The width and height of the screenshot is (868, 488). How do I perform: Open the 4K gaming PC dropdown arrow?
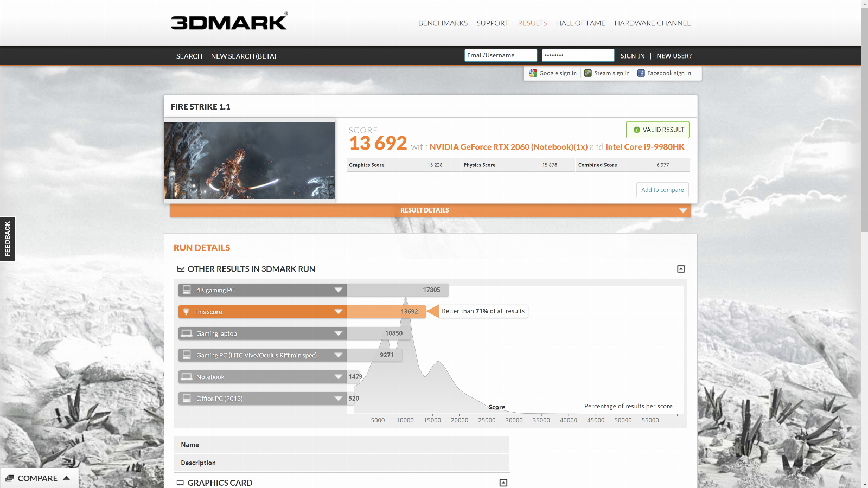(339, 290)
